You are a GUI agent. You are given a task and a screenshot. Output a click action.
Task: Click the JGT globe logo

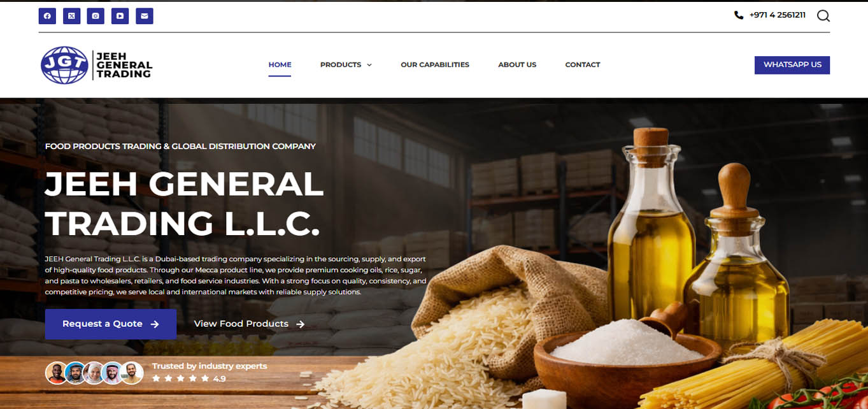[x=64, y=65]
